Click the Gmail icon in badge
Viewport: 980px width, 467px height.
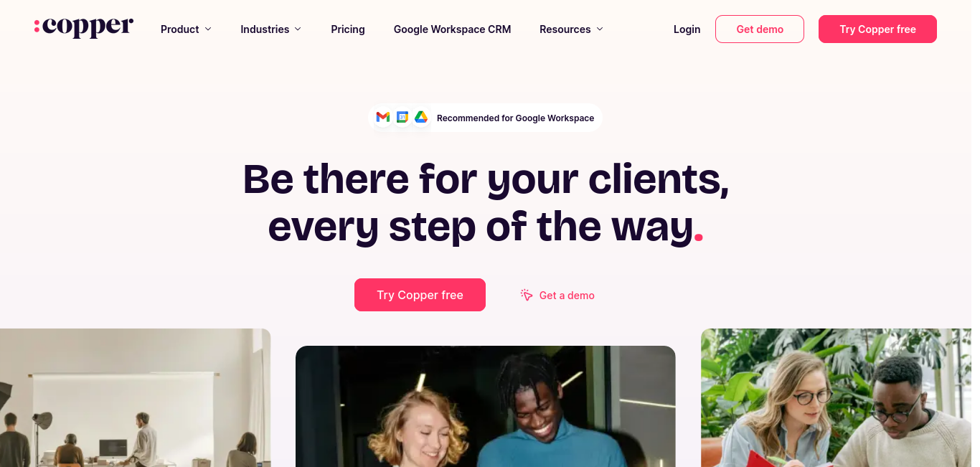(383, 117)
